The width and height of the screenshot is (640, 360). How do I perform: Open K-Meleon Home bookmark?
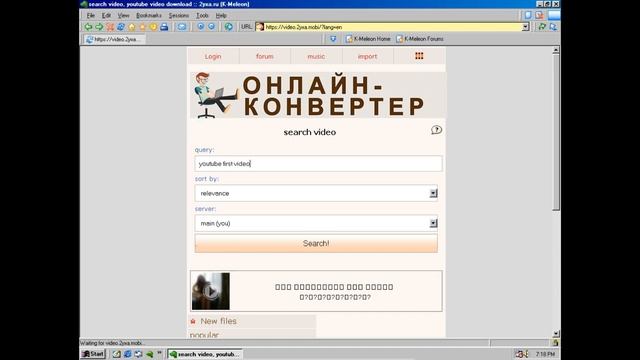click(368, 39)
